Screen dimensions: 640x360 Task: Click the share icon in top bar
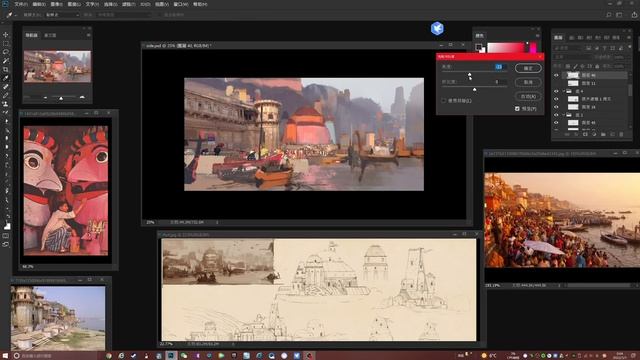click(634, 15)
